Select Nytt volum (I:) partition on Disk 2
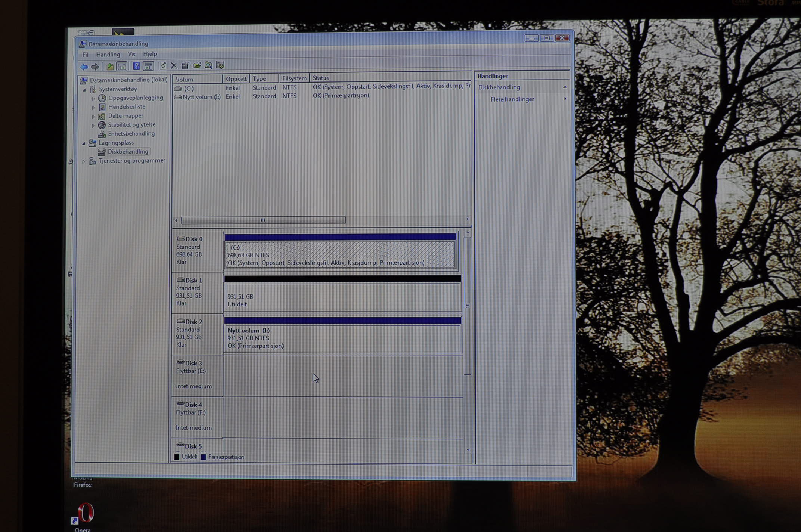Image resolution: width=801 pixels, height=532 pixels. click(343, 338)
